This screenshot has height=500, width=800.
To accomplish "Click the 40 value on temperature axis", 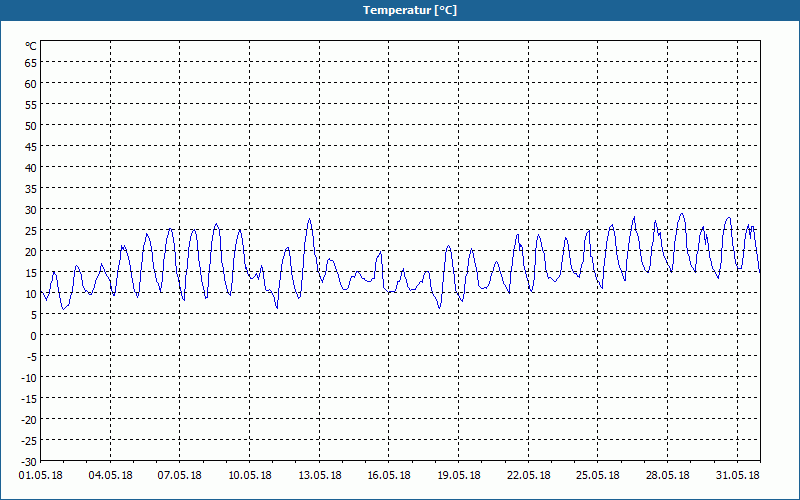I will pos(31,167).
